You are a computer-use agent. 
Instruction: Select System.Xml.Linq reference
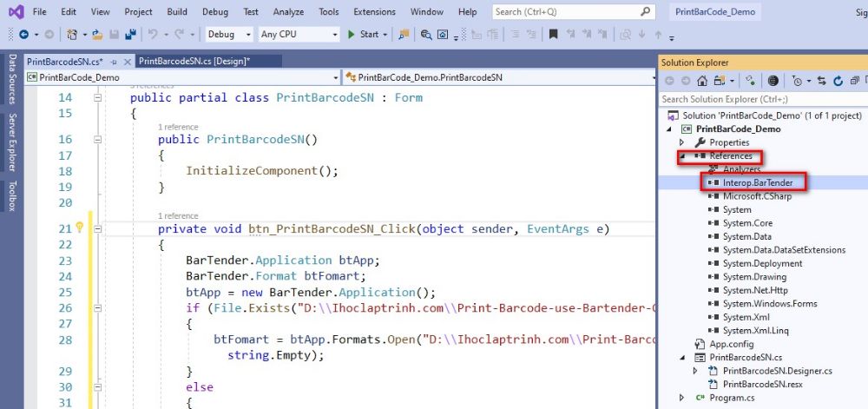756,330
